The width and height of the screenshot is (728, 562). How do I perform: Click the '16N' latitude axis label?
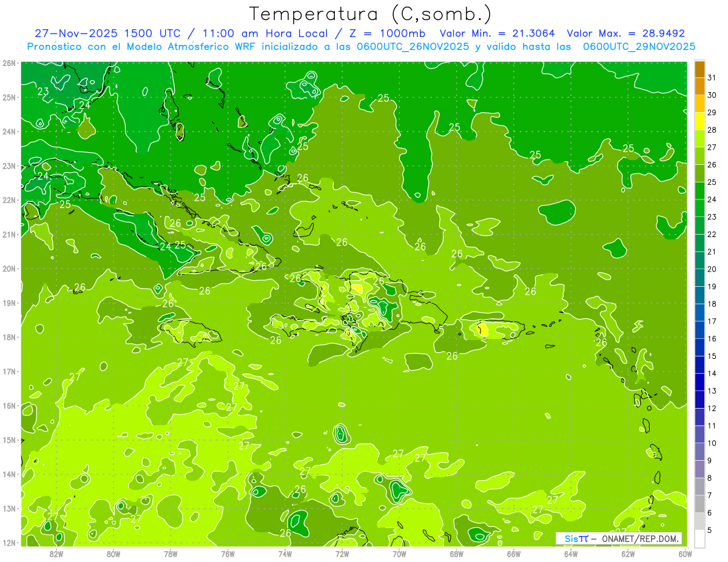coord(9,406)
